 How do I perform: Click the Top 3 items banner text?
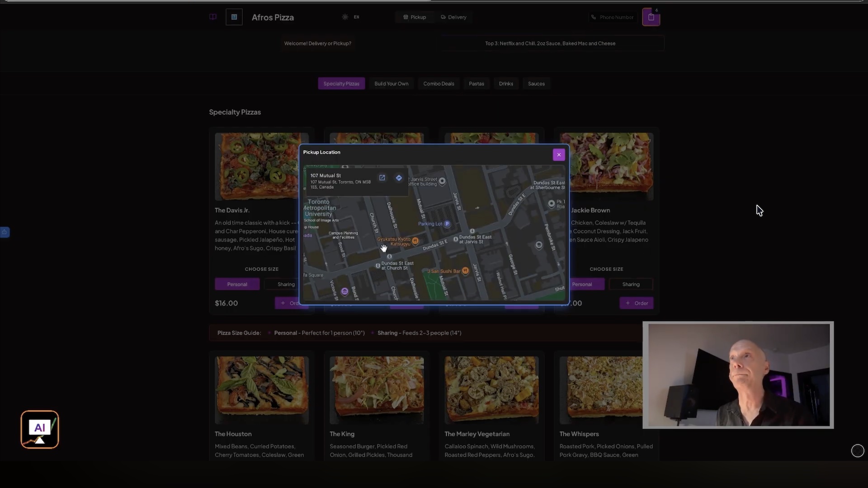point(550,43)
